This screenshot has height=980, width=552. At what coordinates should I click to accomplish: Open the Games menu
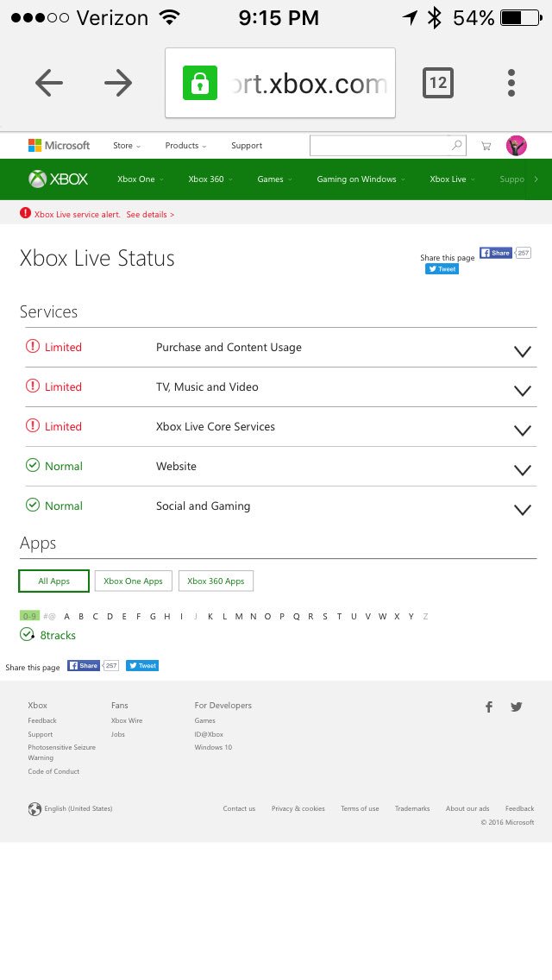[273, 179]
